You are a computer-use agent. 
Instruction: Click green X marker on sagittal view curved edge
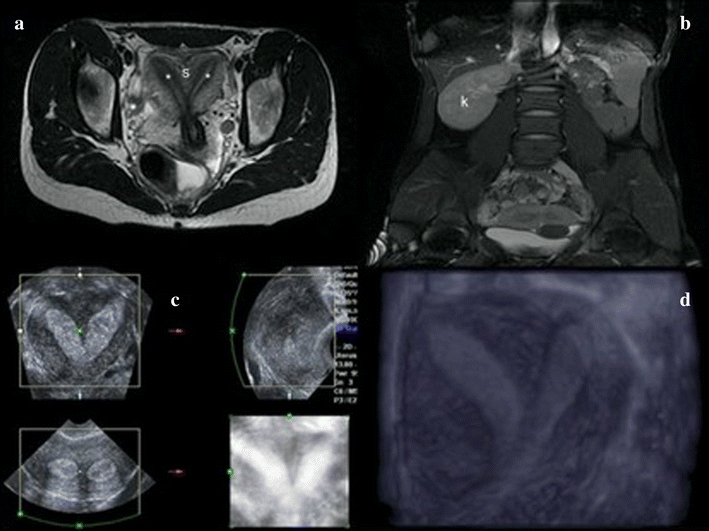pos(232,332)
